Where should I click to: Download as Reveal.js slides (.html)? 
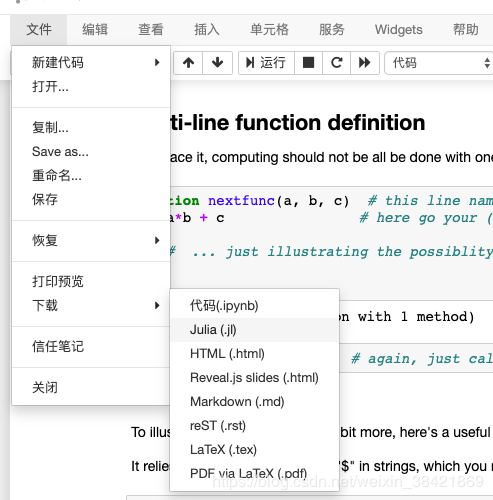[255, 378]
